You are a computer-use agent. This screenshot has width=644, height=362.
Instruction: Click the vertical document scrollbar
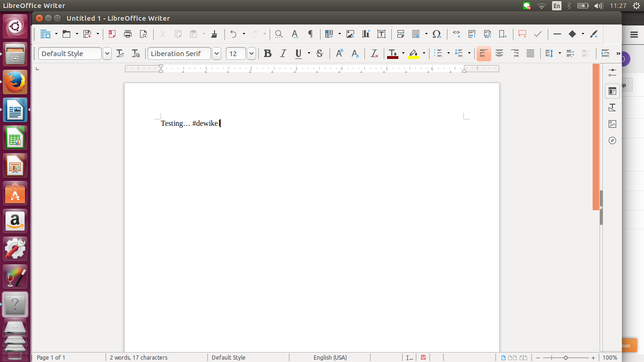click(x=596, y=136)
